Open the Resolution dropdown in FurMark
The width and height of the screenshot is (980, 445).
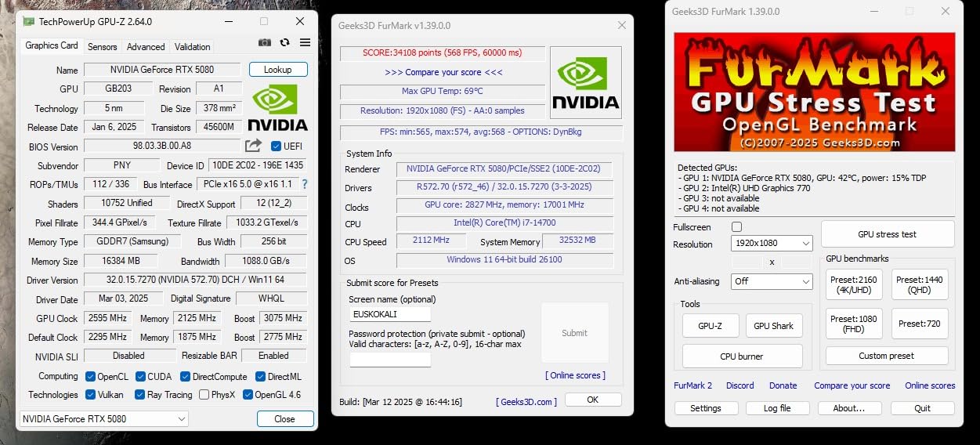[x=772, y=244]
